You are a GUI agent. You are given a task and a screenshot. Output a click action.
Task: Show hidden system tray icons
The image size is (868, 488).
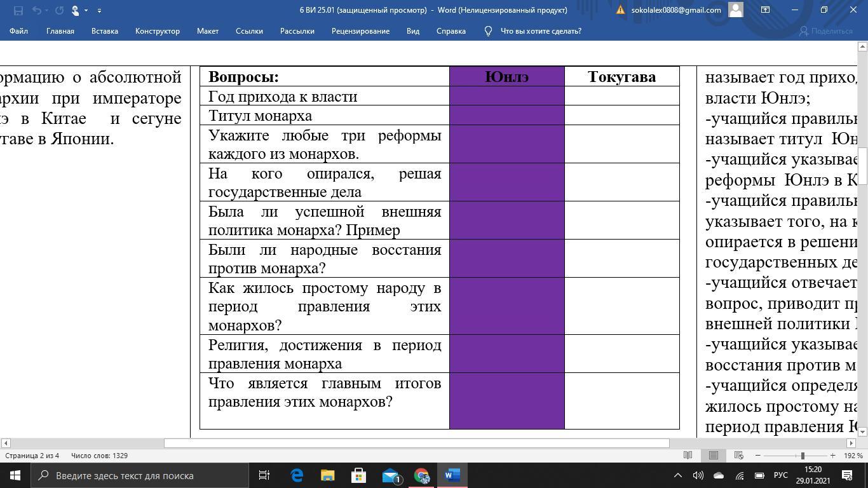pyautogui.click(x=677, y=475)
